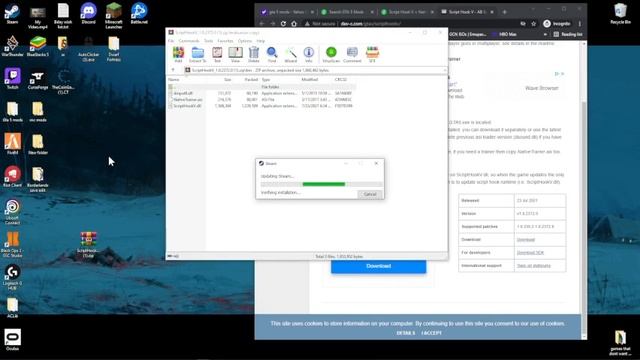The width and height of the screenshot is (640, 360).
Task: Open the Dwarf Fortress desktop folder
Action: (x=114, y=48)
